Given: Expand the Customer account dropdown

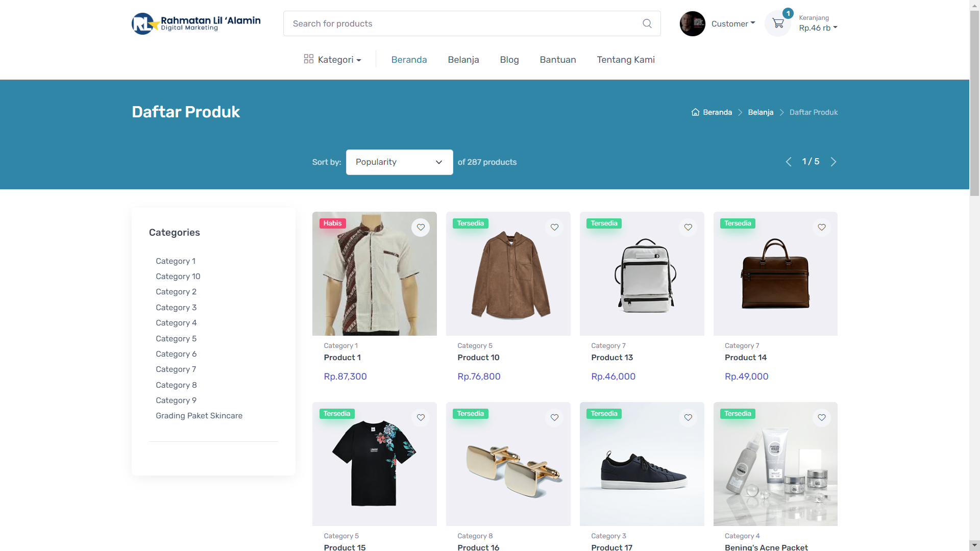Looking at the screenshot, I should [x=733, y=23].
